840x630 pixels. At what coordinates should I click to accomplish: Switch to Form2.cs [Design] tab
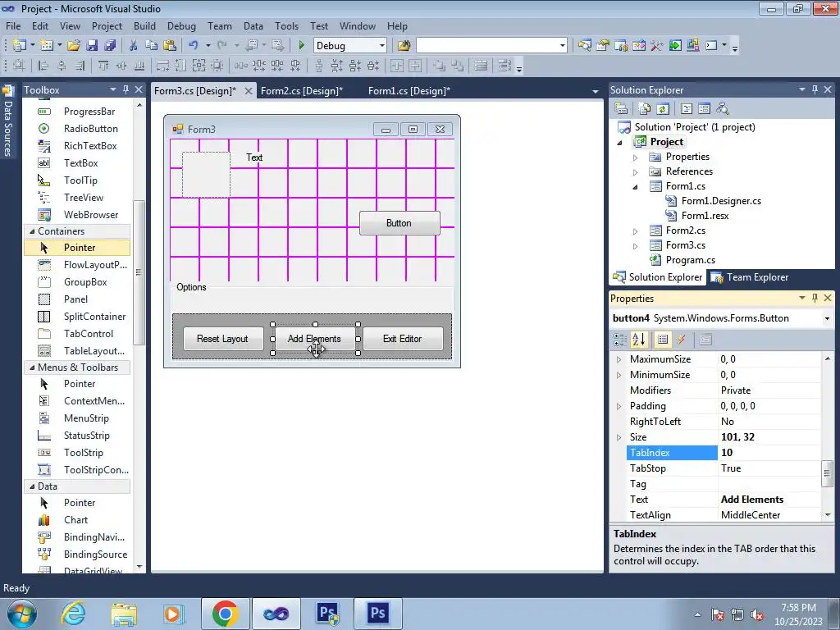(302, 90)
